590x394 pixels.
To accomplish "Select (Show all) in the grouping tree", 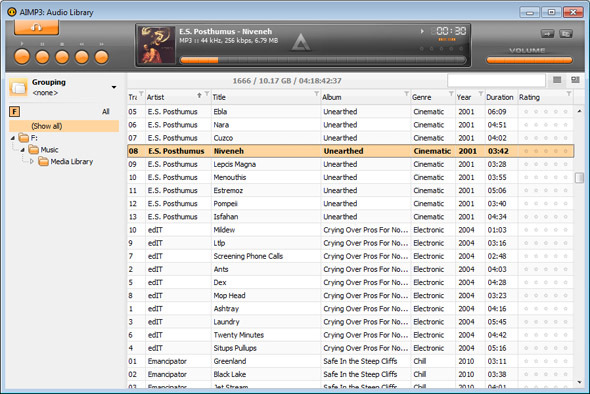I will pos(64,126).
